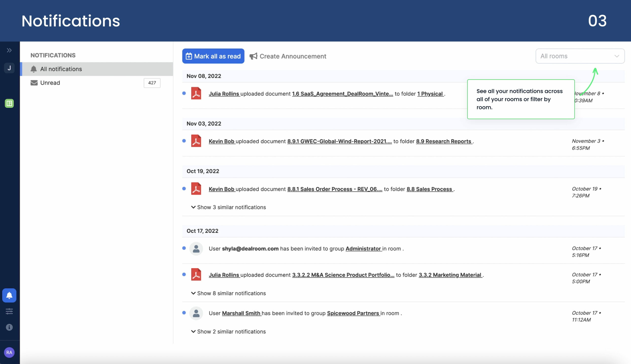The image size is (631, 364).
Task: Expand Show 8 similar notifications
Action: point(228,293)
